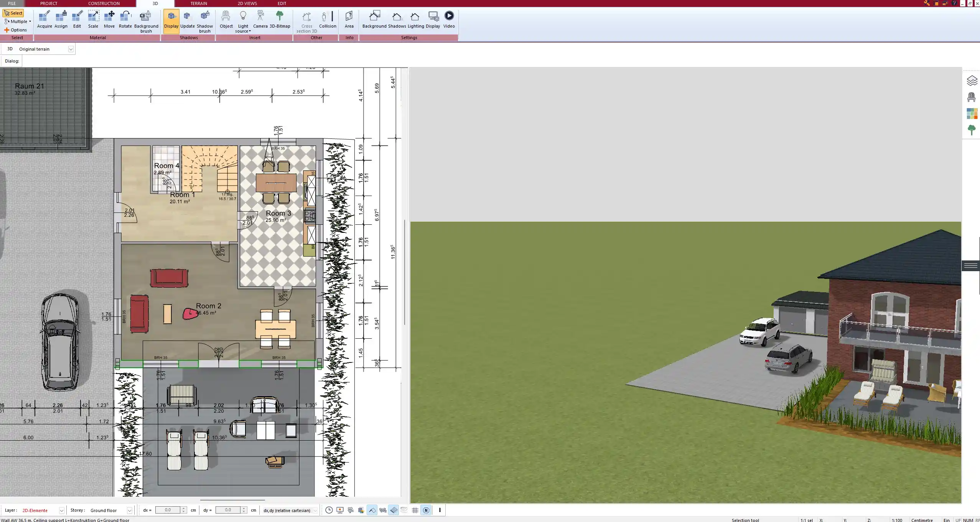Open the Storey Ground floor dropdown

[x=129, y=510]
